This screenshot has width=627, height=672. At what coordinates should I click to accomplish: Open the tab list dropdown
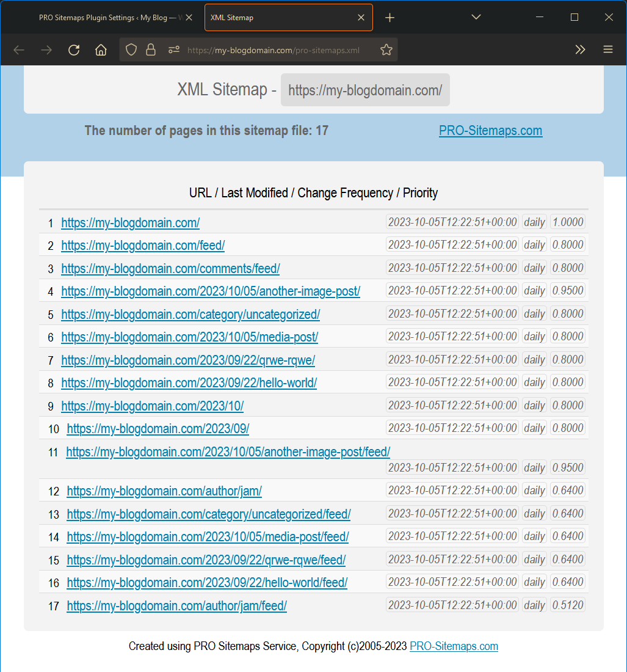(x=476, y=17)
